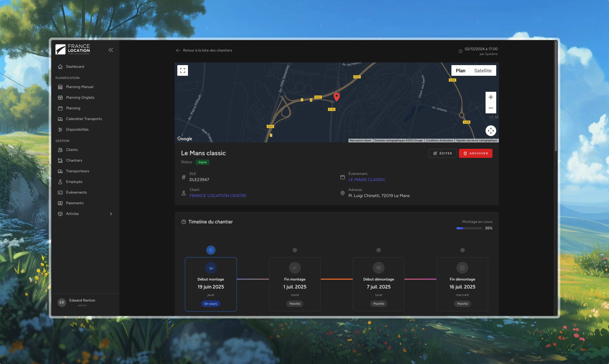Open Disponibilités in the sidebar
This screenshot has height=364, width=609.
(77, 129)
